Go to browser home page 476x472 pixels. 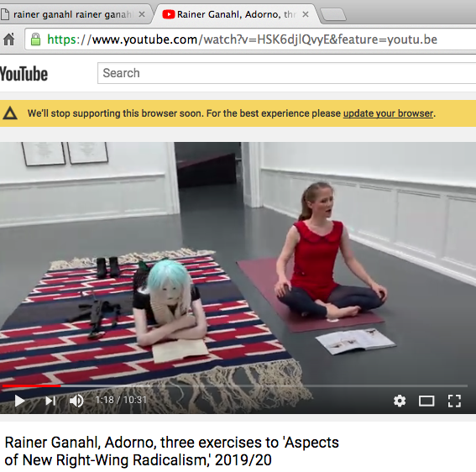8,39
